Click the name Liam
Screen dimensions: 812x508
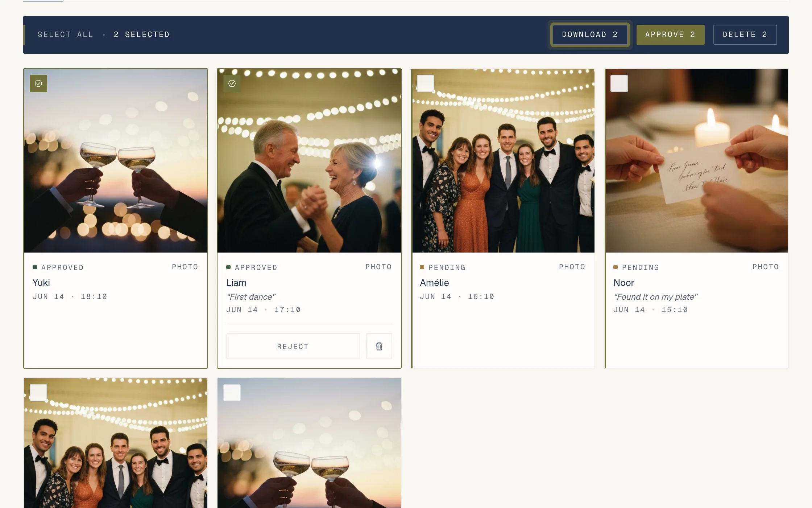(236, 283)
